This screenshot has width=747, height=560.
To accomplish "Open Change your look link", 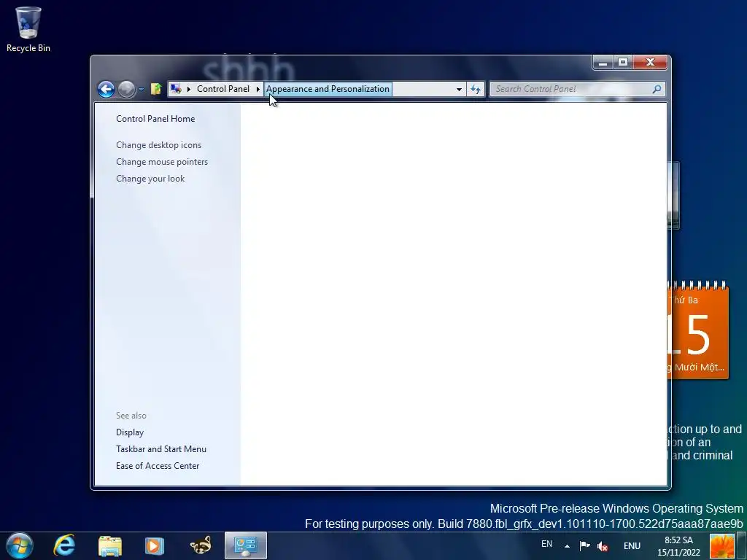I will click(x=150, y=179).
